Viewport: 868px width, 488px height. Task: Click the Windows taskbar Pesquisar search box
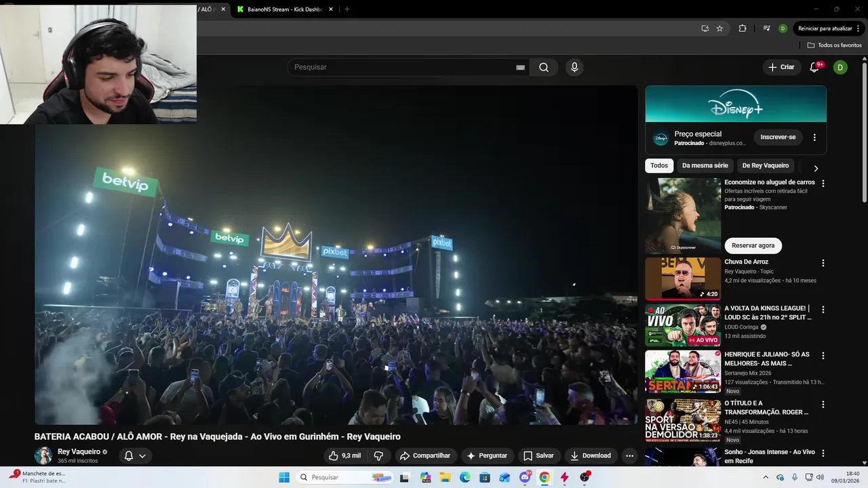[345, 477]
